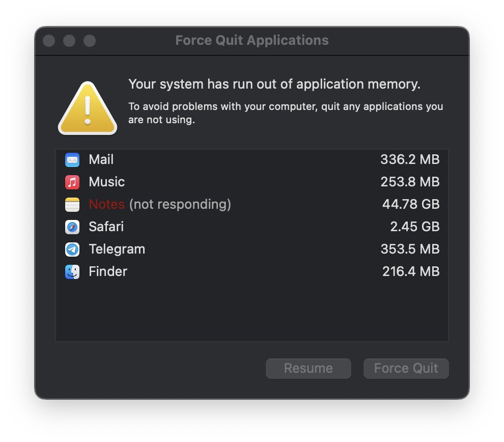Image resolution: width=504 pixels, height=442 pixels.
Task: Click the Force Quit Applications title bar
Action: 252,41
